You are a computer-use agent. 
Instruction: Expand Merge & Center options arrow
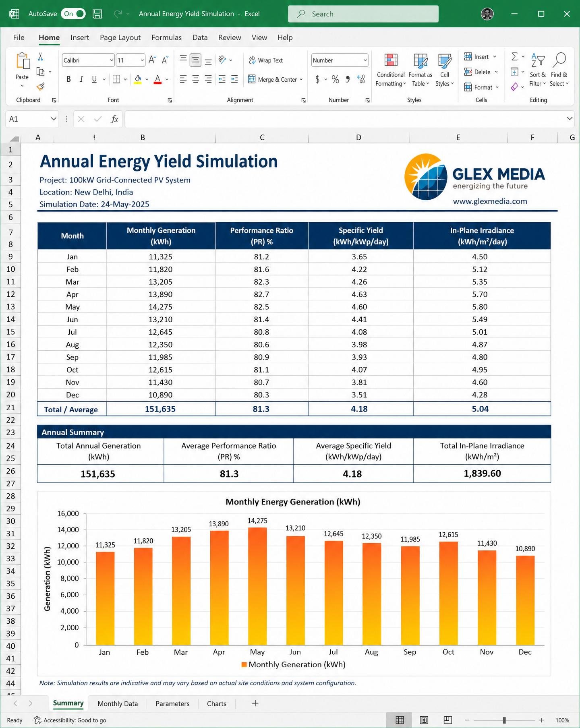(x=301, y=80)
